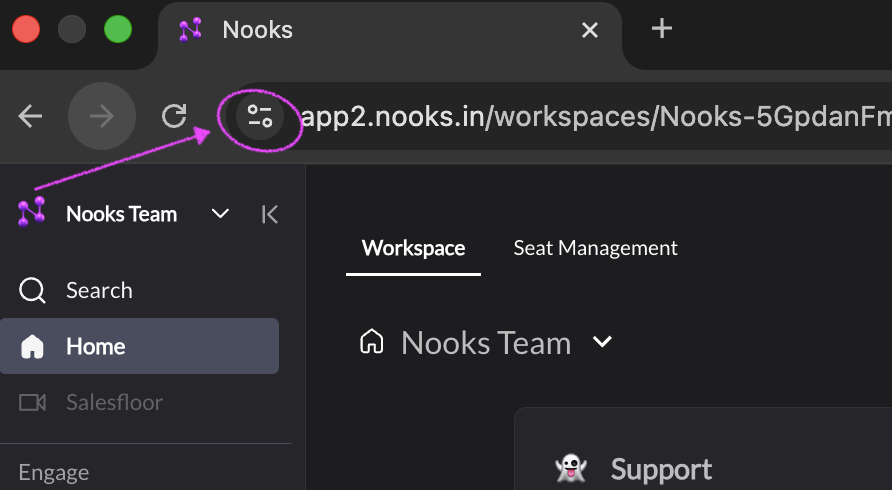Open Search in the sidebar
This screenshot has width=892, height=490.
click(x=139, y=290)
